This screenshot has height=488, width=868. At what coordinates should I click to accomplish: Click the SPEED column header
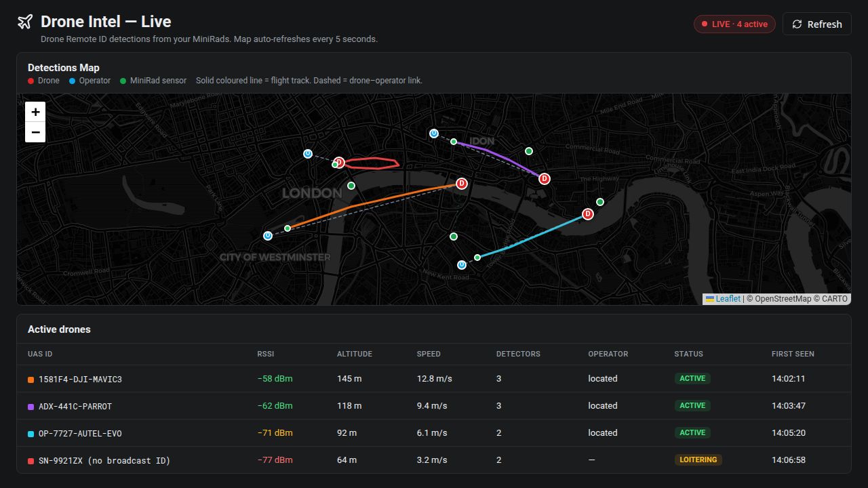[429, 354]
